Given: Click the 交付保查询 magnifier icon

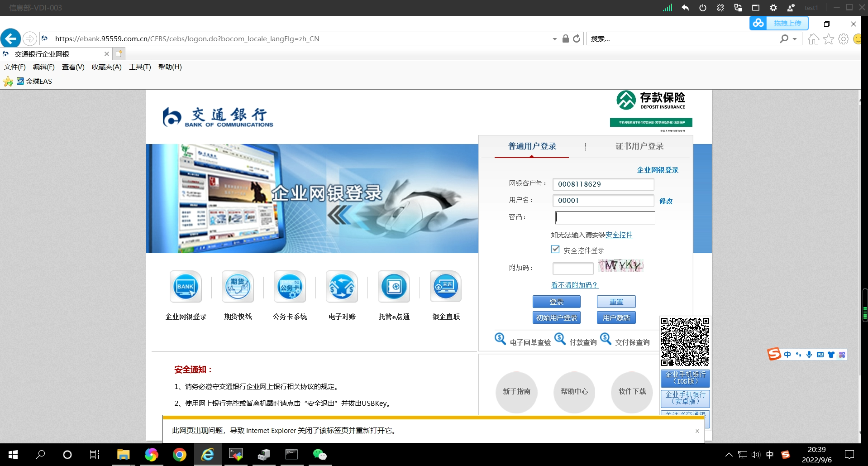Looking at the screenshot, I should 606,339.
